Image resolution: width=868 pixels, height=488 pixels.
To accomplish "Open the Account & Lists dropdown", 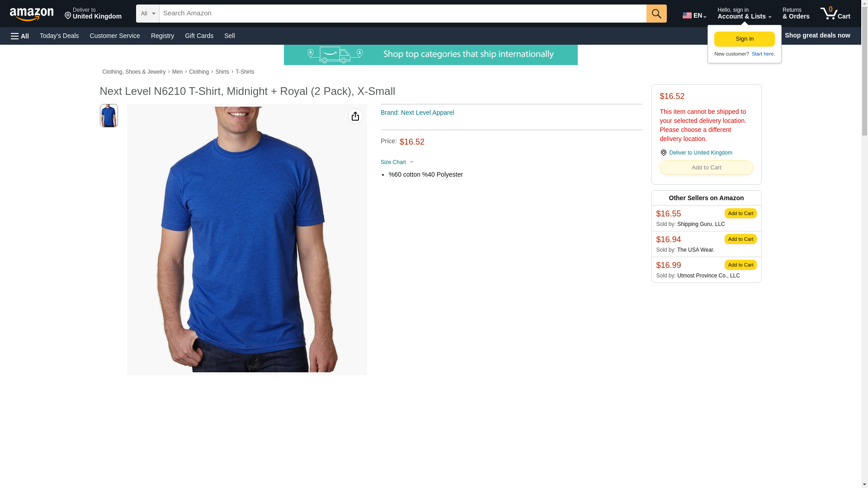I will [x=744, y=14].
